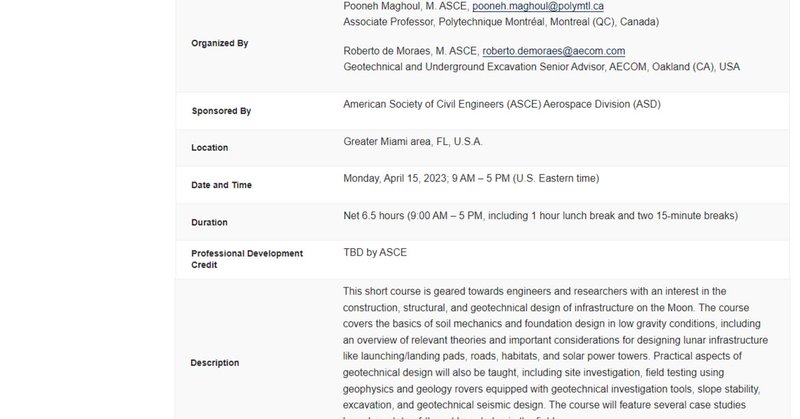Click 'Associate Professor, Polytechnique Montréal' line
Viewport: 800px width, 419px height.
click(x=501, y=22)
